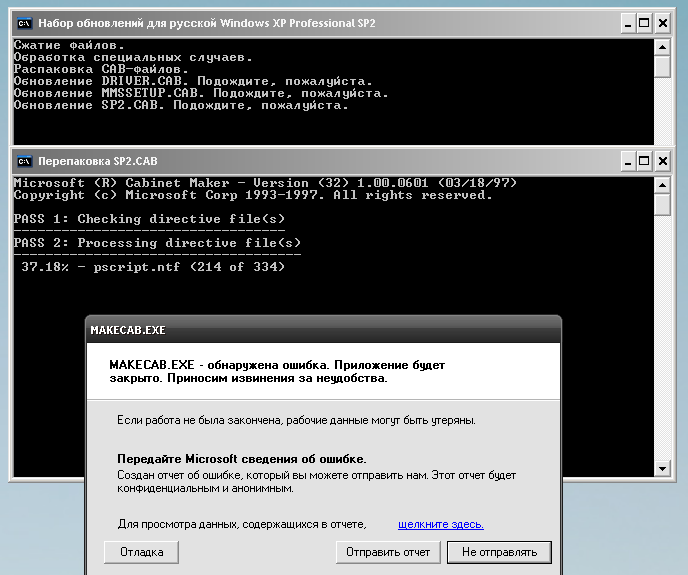The image size is (688, 575).
Task: Click the MAKECAB.EXE - обнаружена ошибка message
Action: pos(277,371)
